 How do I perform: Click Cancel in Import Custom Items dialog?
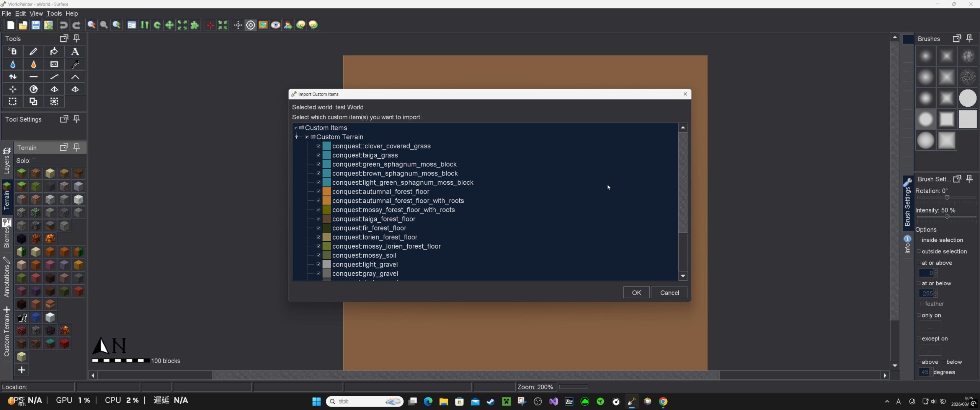pyautogui.click(x=669, y=293)
